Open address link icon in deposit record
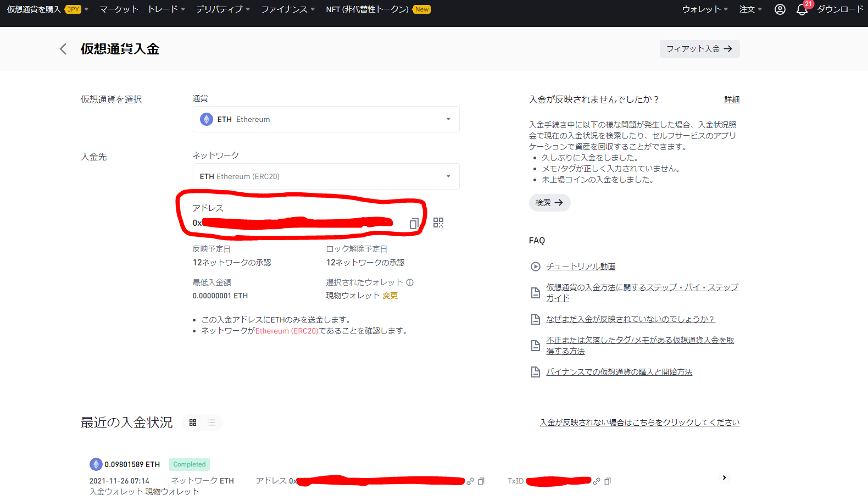 click(x=470, y=481)
